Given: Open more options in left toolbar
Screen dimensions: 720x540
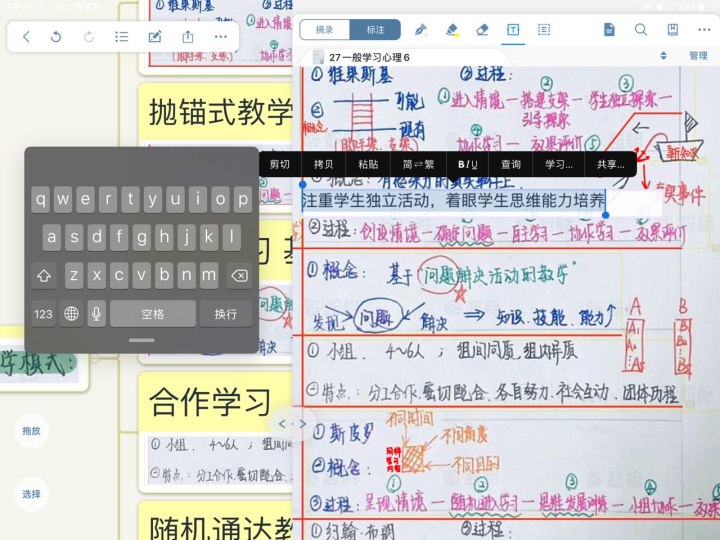Looking at the screenshot, I should (221, 37).
